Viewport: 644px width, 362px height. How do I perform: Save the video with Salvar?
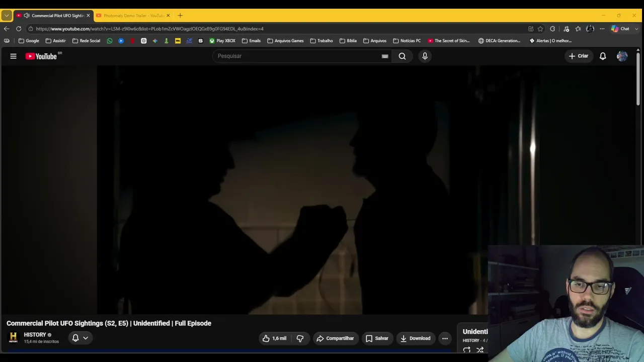coord(377,338)
